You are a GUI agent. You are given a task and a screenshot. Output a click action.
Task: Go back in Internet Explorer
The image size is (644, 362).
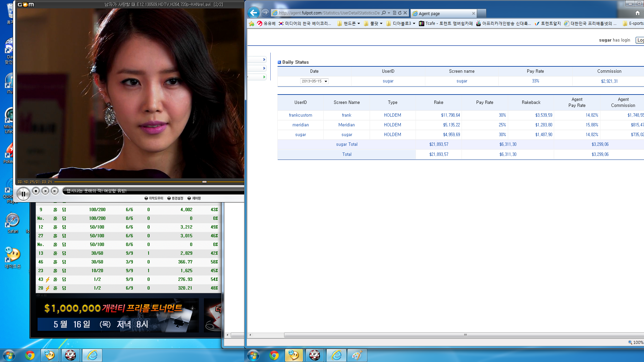coord(254,13)
